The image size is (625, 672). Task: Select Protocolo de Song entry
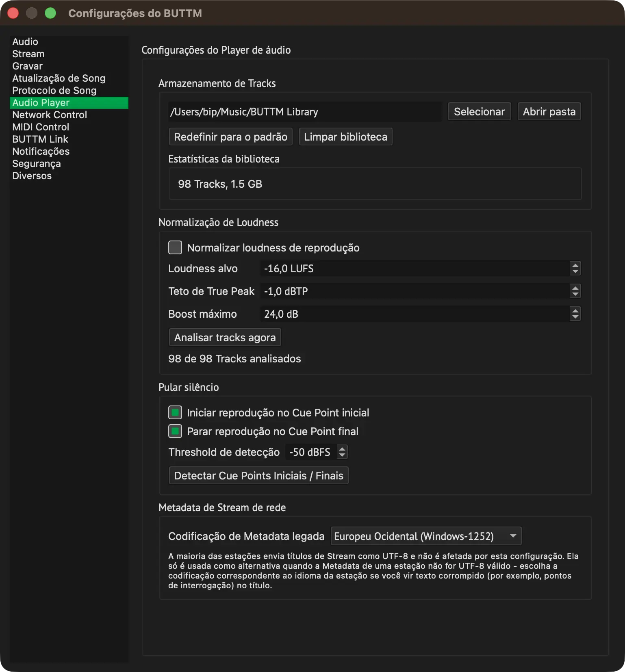point(69,91)
